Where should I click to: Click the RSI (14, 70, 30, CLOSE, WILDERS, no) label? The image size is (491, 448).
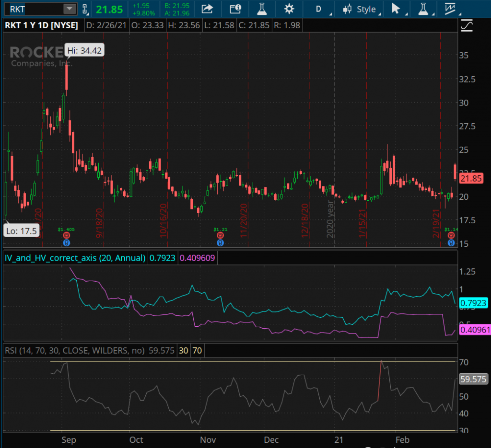click(74, 350)
